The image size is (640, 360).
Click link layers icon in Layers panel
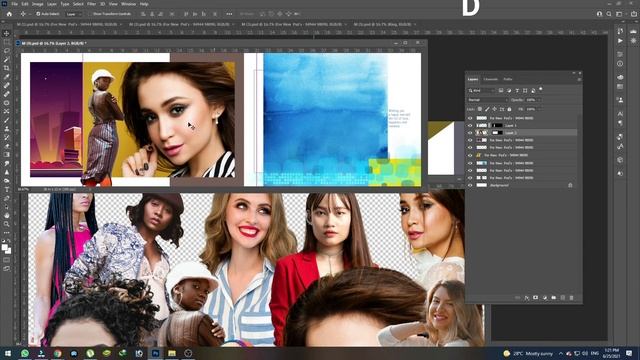tap(518, 298)
